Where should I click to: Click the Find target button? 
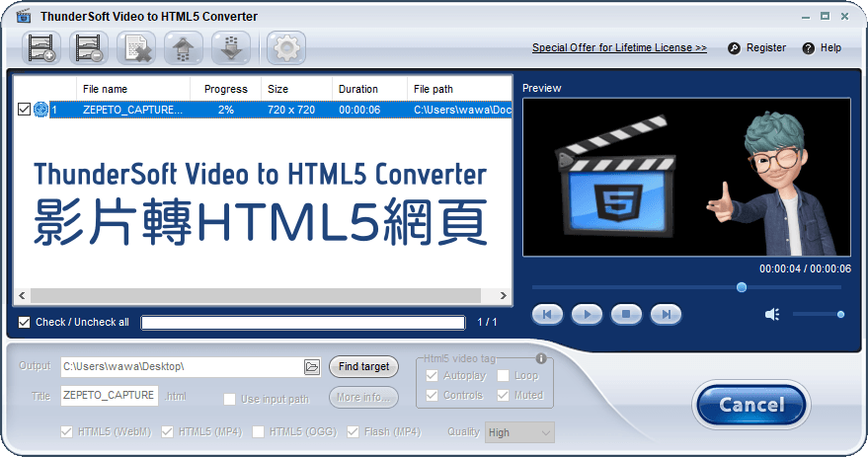pyautogui.click(x=363, y=366)
